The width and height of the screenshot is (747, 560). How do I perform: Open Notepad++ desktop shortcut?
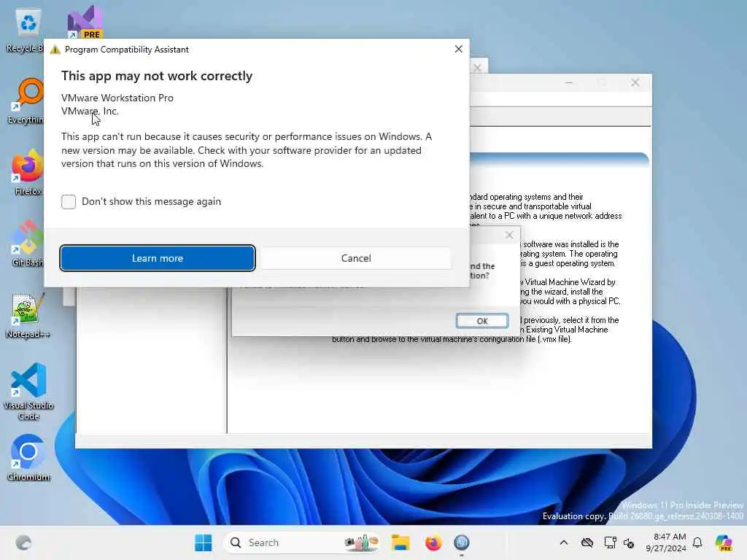[28, 315]
